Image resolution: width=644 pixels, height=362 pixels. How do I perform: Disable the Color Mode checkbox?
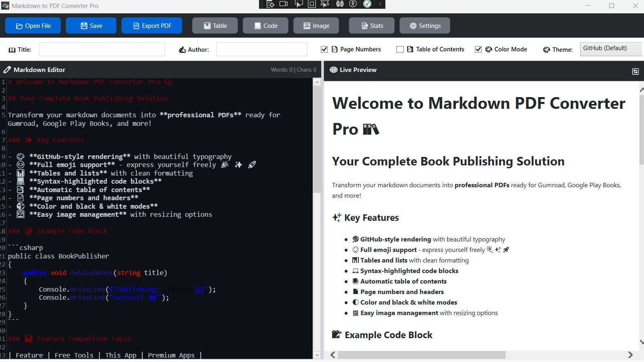[478, 49]
